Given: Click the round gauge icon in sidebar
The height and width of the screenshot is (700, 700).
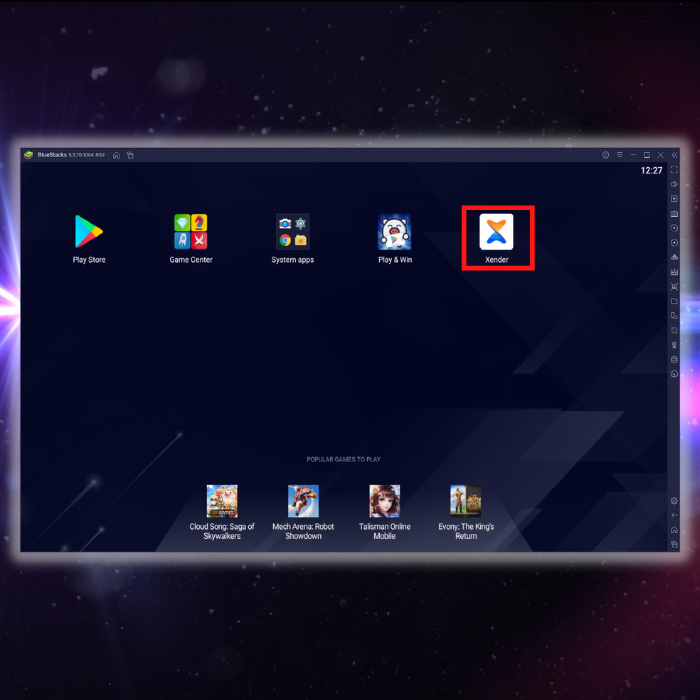Looking at the screenshot, I should click(x=675, y=374).
